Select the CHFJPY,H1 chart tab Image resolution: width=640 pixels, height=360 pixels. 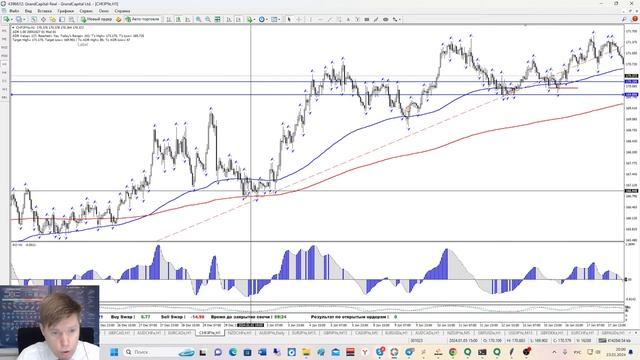210,333
